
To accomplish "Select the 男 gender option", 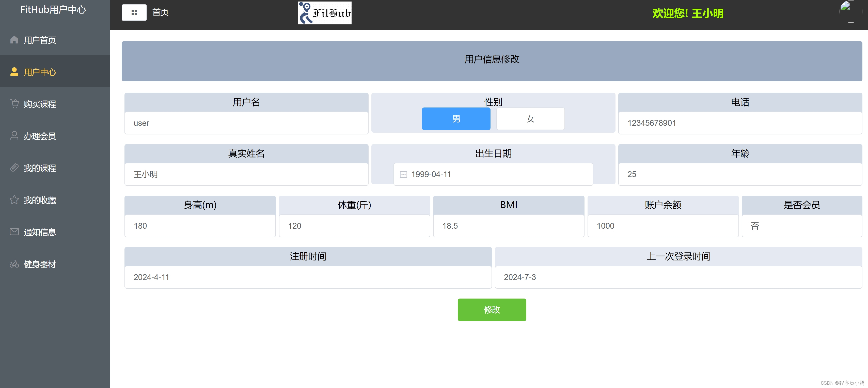I will point(456,119).
